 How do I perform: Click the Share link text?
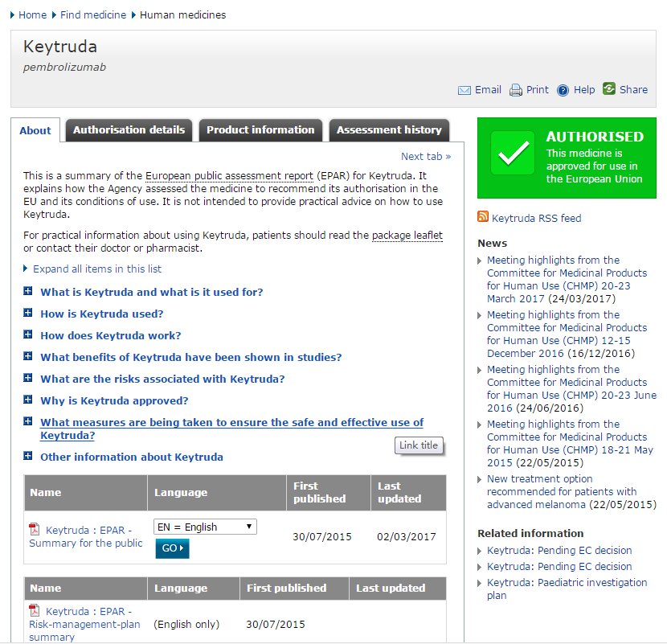[633, 90]
